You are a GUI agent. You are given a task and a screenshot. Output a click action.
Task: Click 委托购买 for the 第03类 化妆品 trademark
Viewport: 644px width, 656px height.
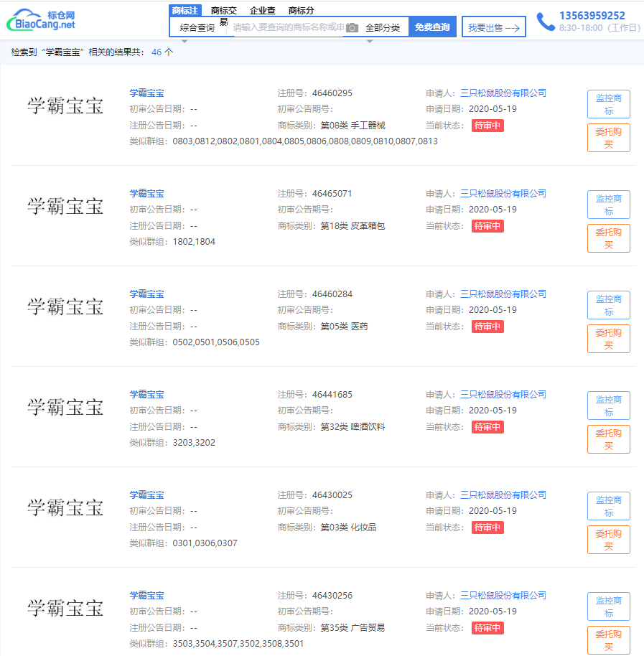(608, 539)
